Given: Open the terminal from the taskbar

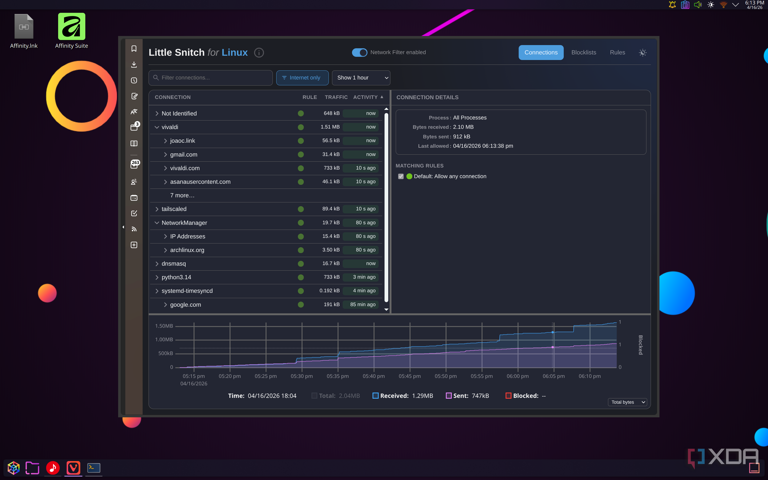Looking at the screenshot, I should (94, 468).
